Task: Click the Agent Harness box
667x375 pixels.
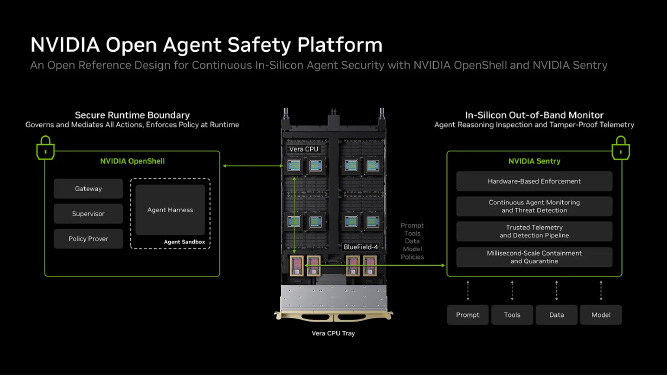Action: pos(170,210)
